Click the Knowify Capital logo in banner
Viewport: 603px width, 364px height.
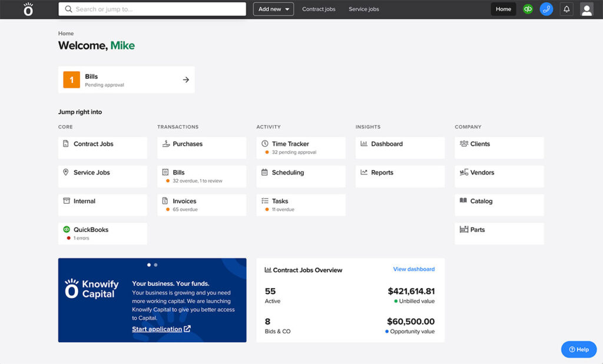coord(91,289)
